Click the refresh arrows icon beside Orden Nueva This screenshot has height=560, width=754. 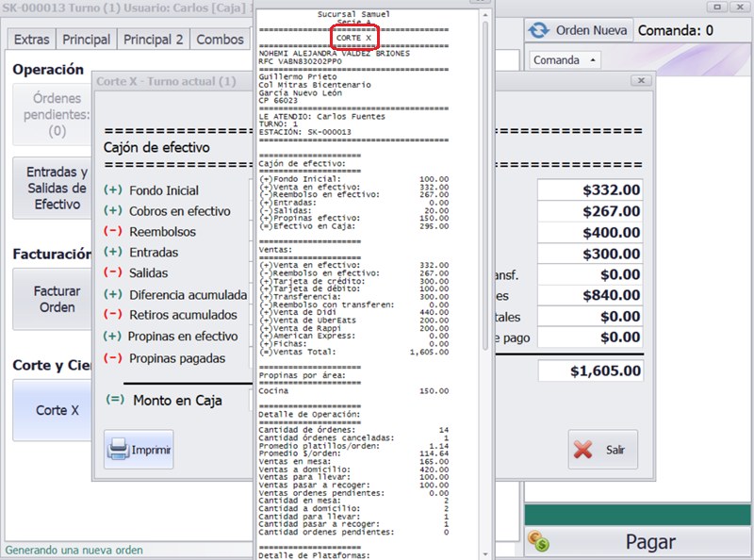click(539, 30)
